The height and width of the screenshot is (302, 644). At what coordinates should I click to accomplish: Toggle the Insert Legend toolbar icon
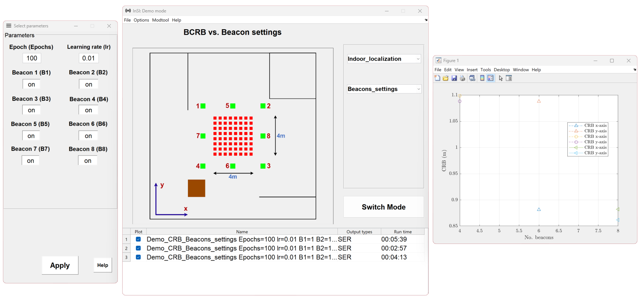(x=490, y=78)
